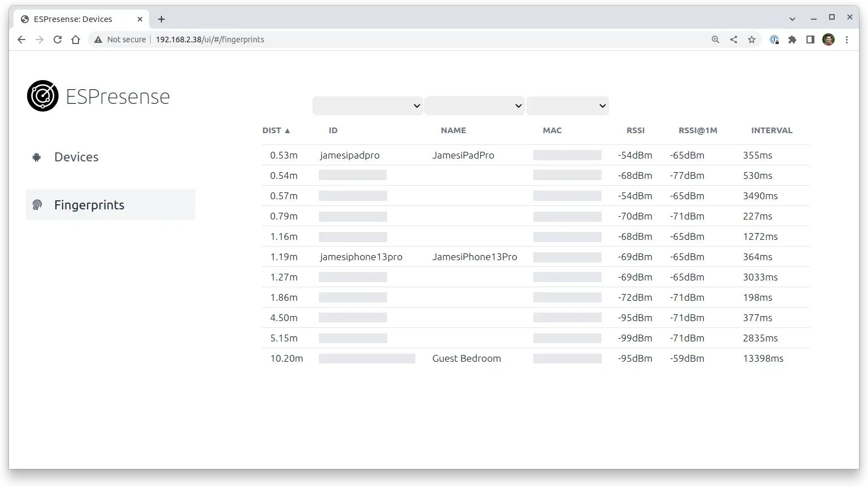This screenshot has height=487, width=868.
Task: Click the Not secure warning icon
Action: [x=98, y=40]
